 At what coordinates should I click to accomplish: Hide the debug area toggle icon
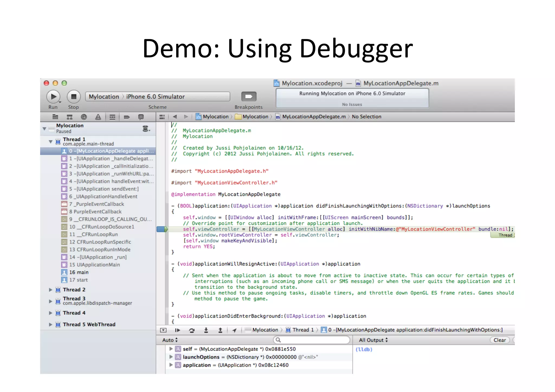point(163,330)
